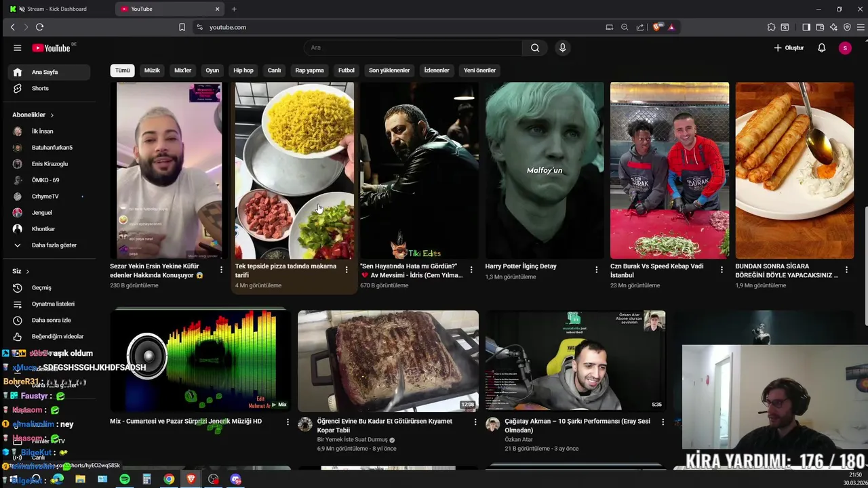This screenshot has width=868, height=488.
Task: Click the page share icon in address bar
Action: 639,27
